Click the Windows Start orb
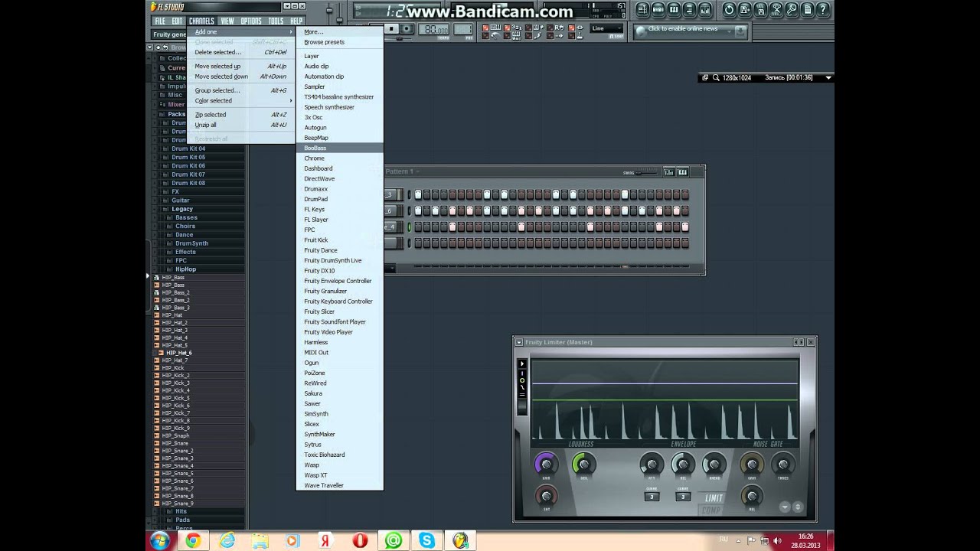The height and width of the screenshot is (551, 980). click(x=160, y=540)
